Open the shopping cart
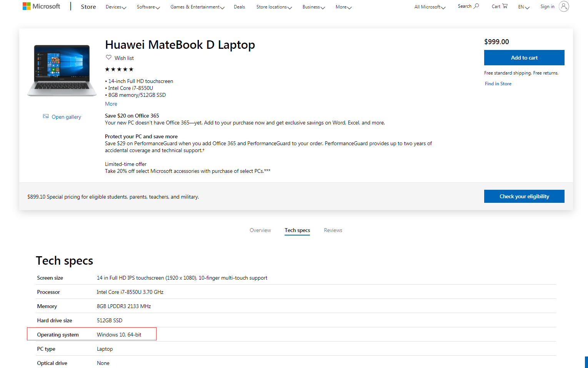Screen dimensions: 588x368 pyautogui.click(x=500, y=6)
